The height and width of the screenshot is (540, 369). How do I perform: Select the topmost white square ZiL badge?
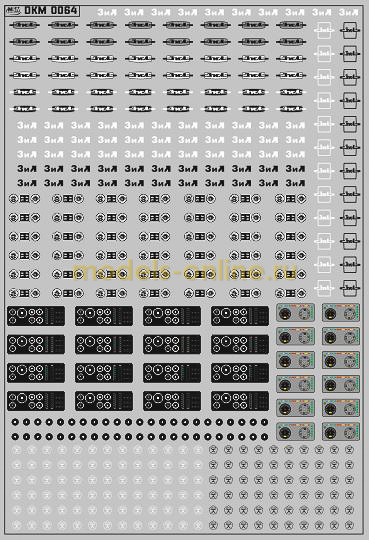[324, 30]
